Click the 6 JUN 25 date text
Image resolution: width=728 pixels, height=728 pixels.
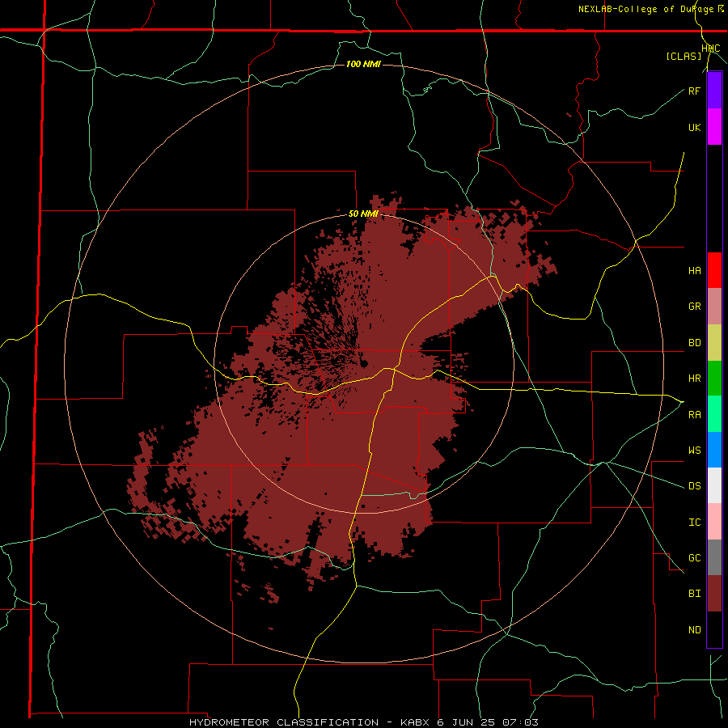coord(464,722)
